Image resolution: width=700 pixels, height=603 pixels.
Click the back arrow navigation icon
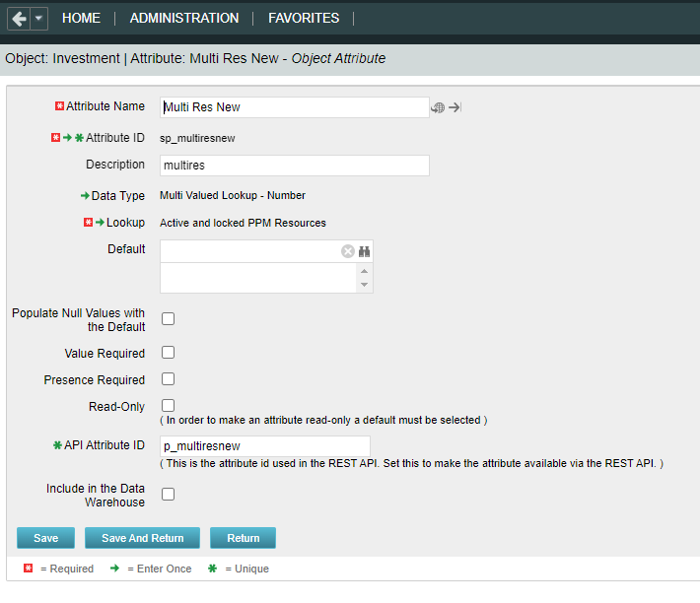[x=18, y=19]
